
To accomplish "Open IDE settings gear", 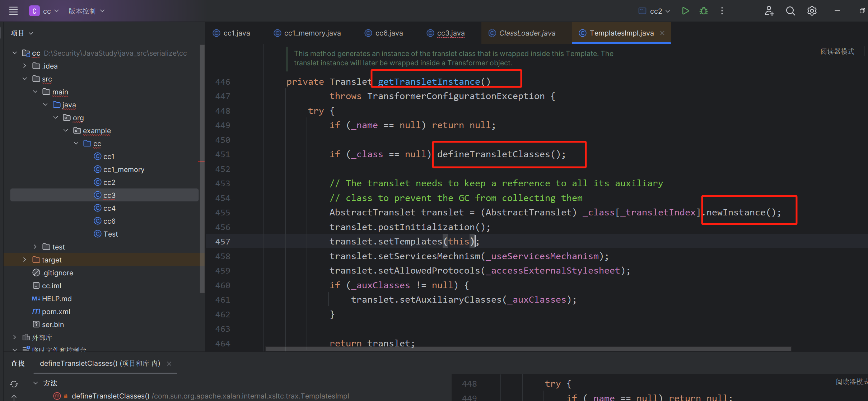I will click(812, 11).
